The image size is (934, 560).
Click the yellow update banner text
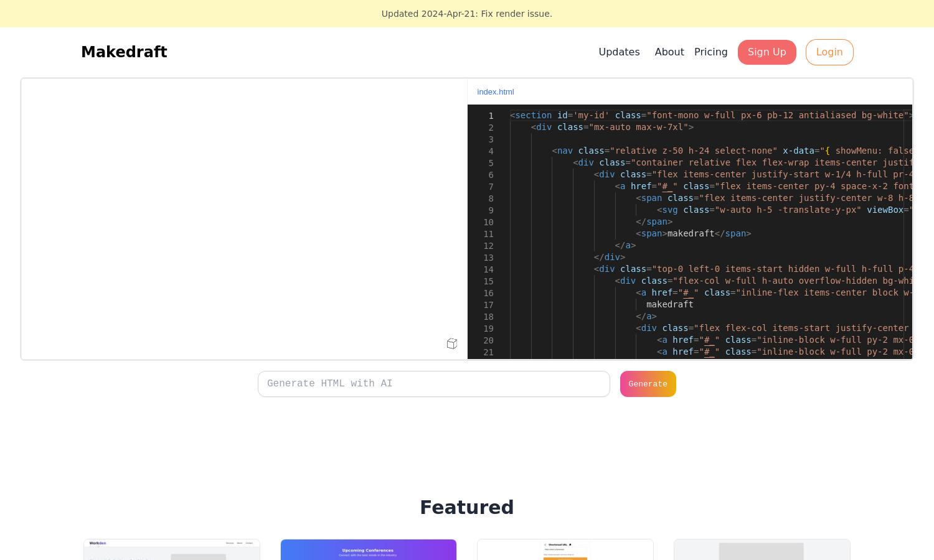pyautogui.click(x=467, y=14)
